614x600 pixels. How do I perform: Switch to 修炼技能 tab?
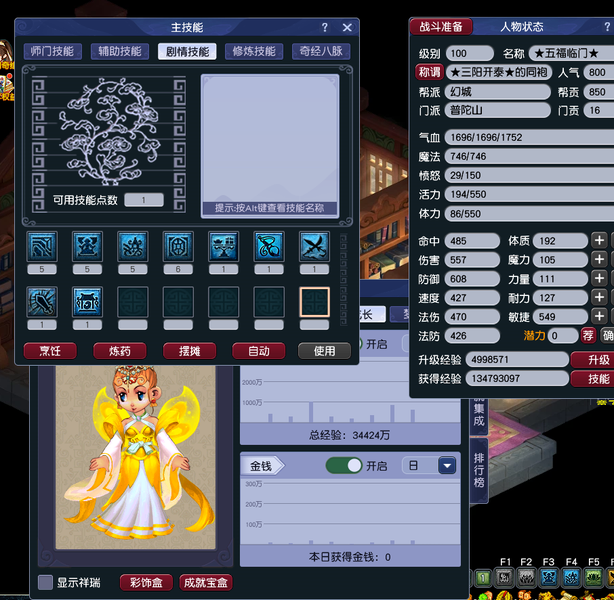(254, 51)
